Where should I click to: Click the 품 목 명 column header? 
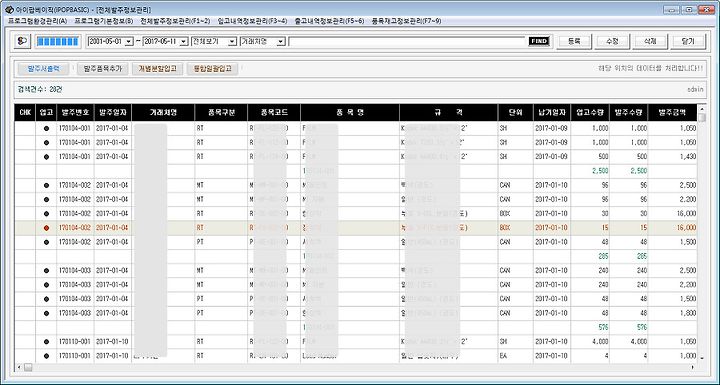pyautogui.click(x=350, y=113)
